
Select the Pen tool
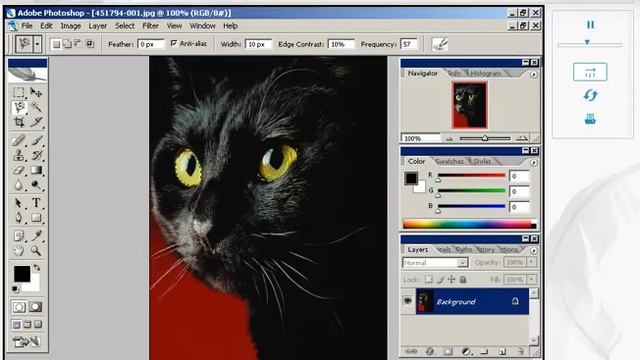coord(18,218)
